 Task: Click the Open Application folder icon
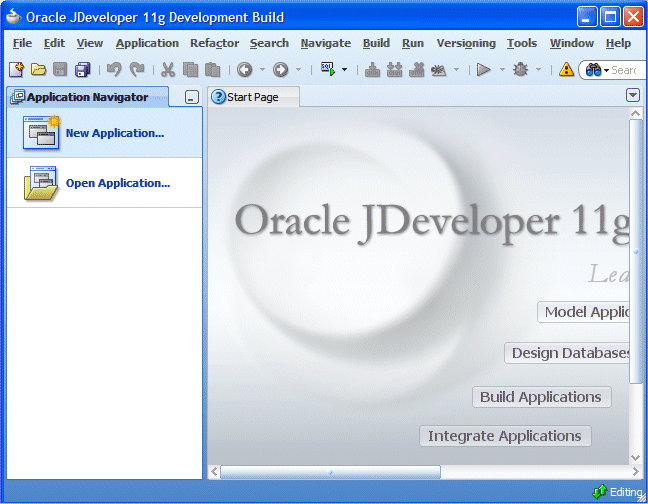(40, 183)
